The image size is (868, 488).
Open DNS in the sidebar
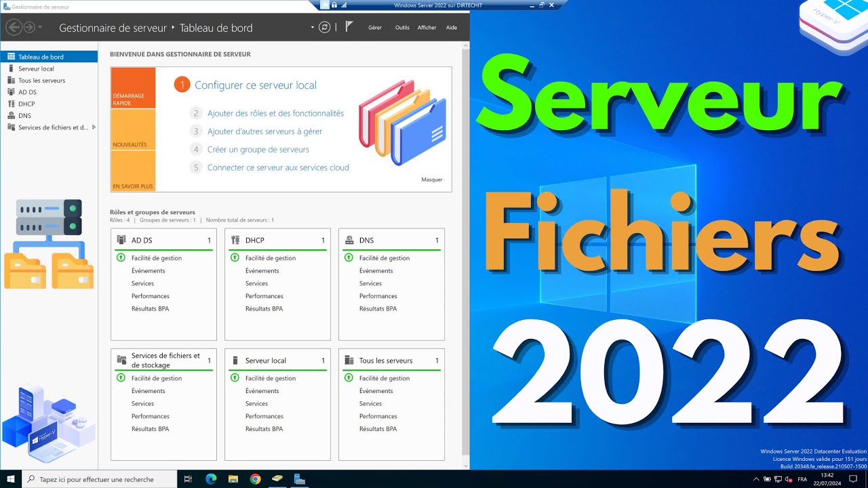coord(49,115)
